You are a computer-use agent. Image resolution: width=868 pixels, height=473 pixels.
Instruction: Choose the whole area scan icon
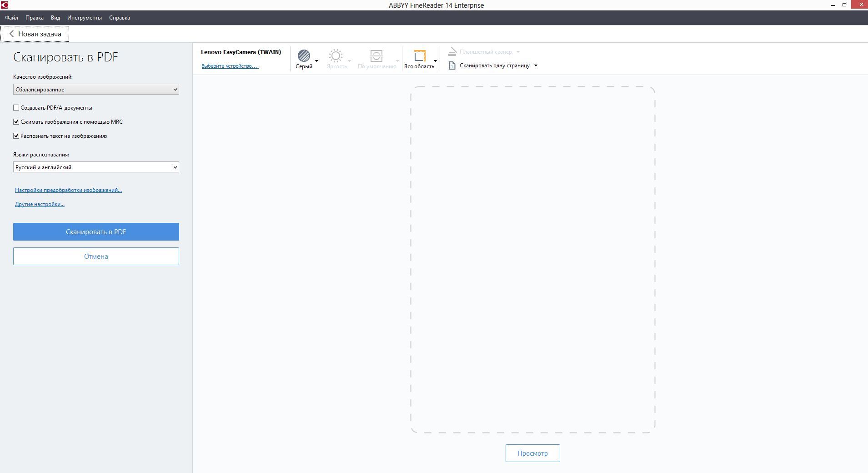419,56
